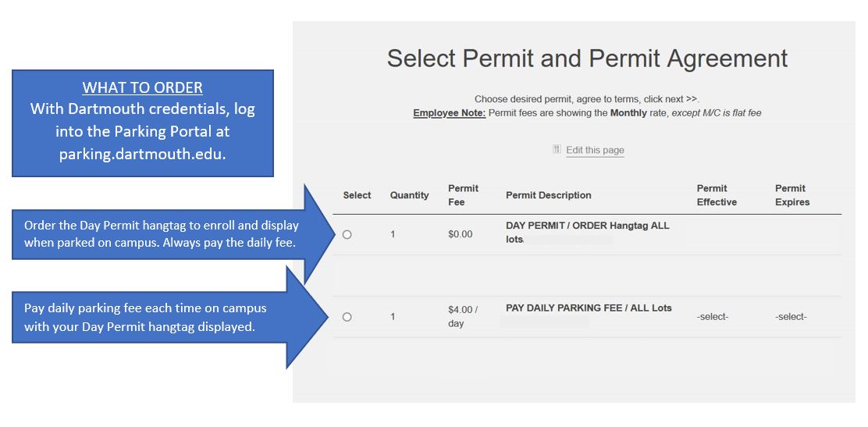The width and height of the screenshot is (868, 427).
Task: Select the Pay Daily Parking Fee radio button
Action: (x=347, y=317)
